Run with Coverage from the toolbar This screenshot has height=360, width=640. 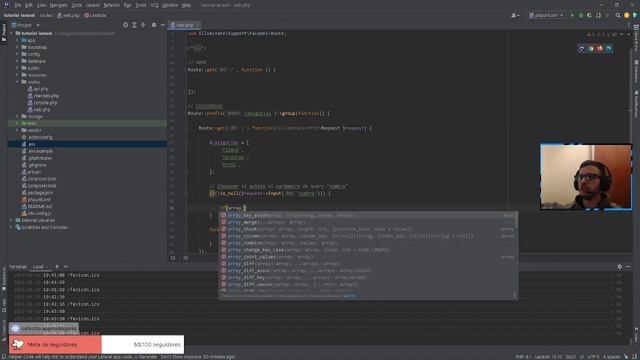589,15
